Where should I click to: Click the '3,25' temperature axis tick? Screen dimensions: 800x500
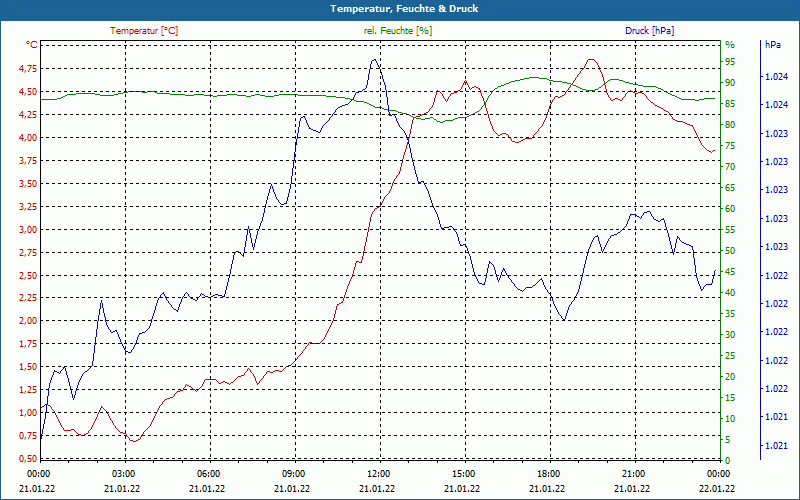point(28,206)
